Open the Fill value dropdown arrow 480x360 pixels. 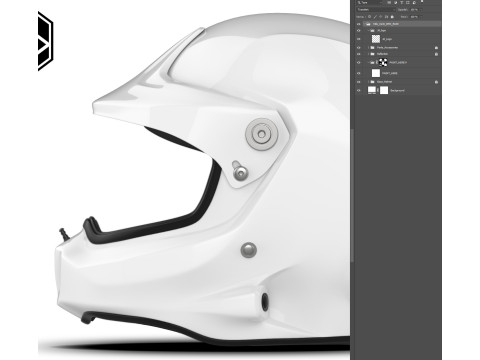click(x=421, y=17)
